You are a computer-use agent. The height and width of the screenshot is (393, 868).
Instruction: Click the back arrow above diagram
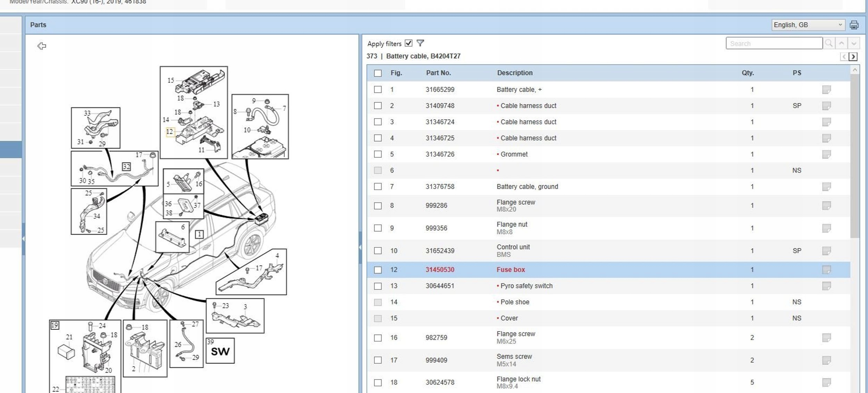42,46
